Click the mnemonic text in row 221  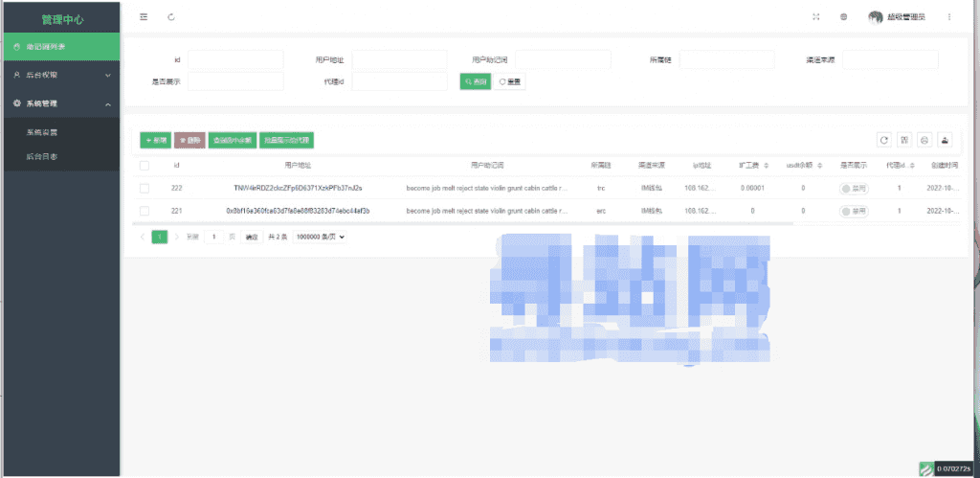pyautogui.click(x=487, y=211)
